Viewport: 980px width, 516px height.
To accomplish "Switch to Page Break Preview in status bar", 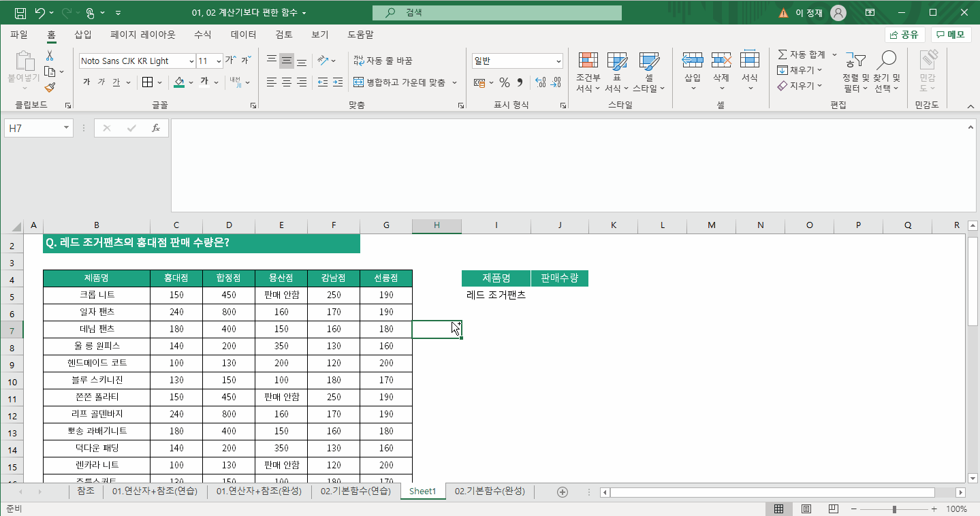I will 834,509.
